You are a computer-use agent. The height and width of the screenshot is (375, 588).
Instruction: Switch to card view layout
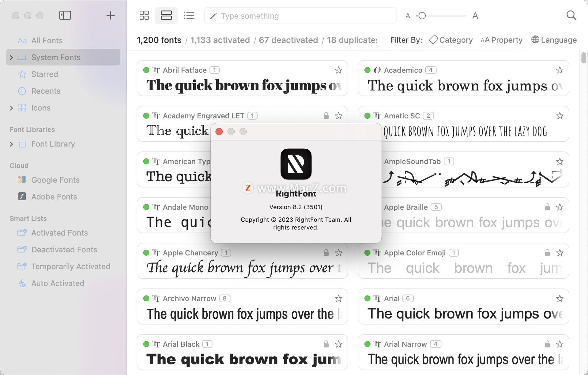166,15
